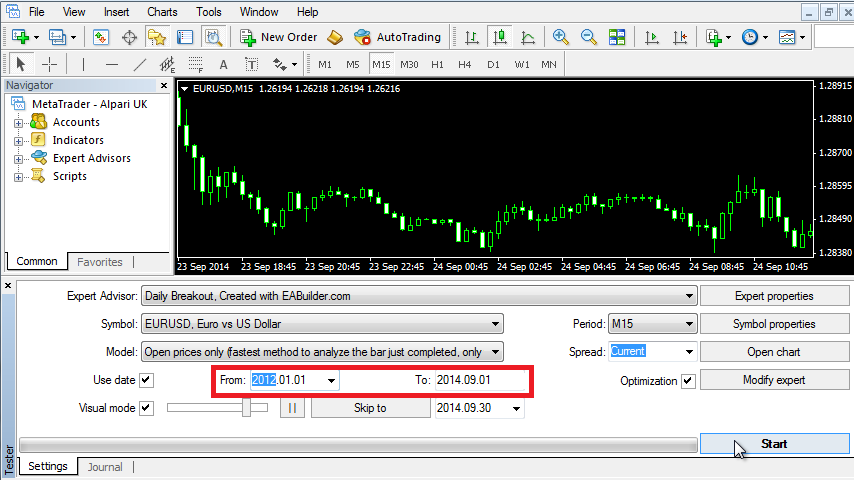Screen dimensions: 854x480
Task: Select the horizontal line drawing tool
Action: coord(112,64)
